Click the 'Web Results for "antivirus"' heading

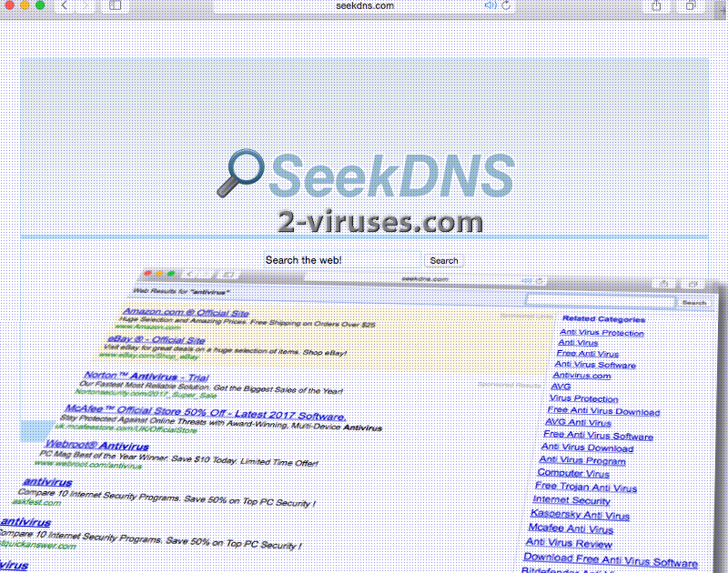point(181,291)
